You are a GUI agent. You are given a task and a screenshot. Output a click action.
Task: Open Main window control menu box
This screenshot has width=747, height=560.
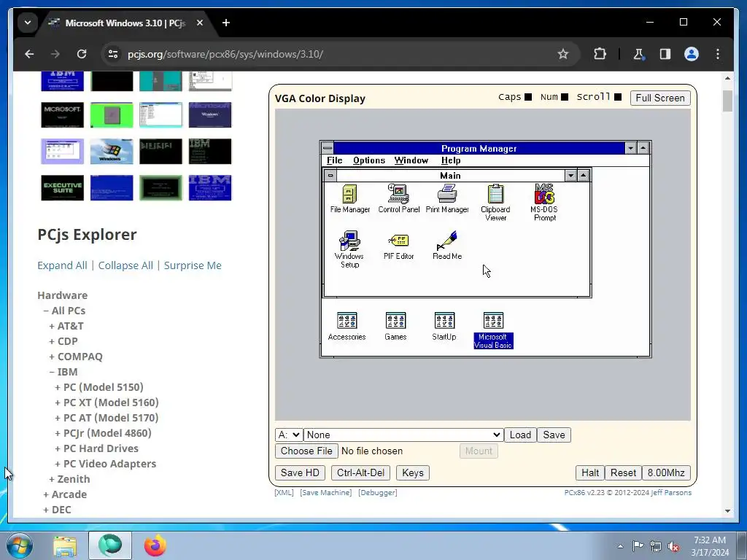pos(330,175)
